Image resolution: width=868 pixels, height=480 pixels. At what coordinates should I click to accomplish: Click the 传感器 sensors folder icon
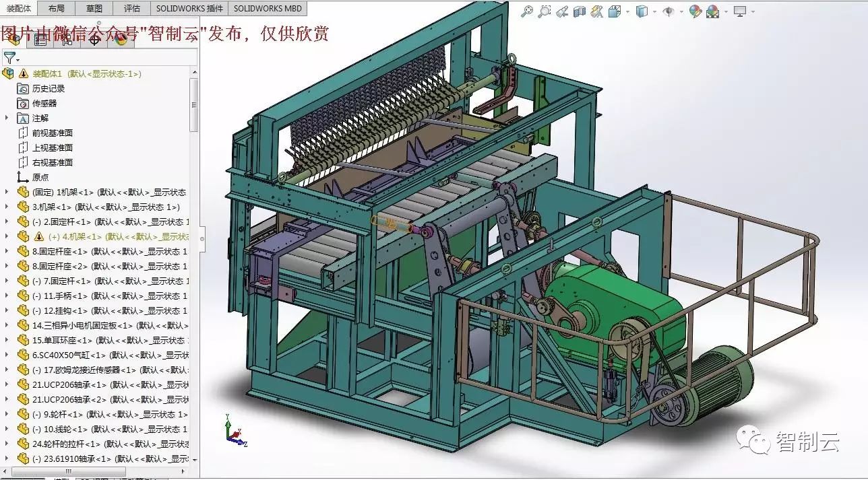click(23, 103)
